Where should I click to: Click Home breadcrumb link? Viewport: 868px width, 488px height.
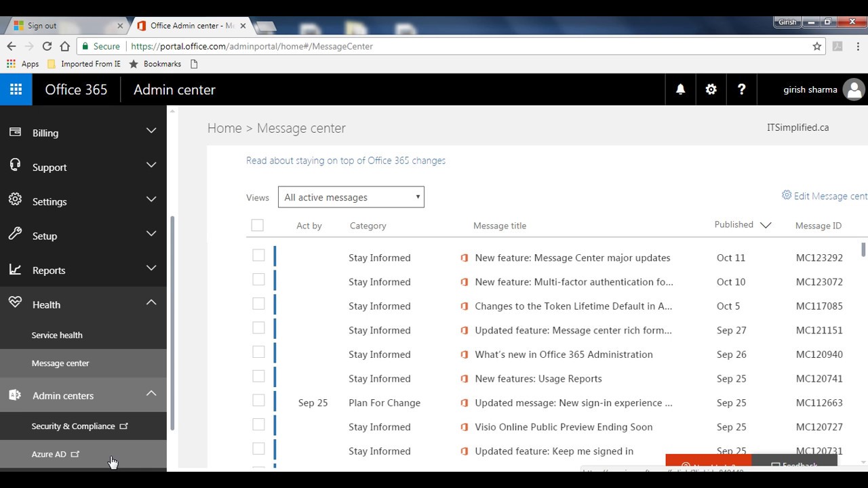224,128
